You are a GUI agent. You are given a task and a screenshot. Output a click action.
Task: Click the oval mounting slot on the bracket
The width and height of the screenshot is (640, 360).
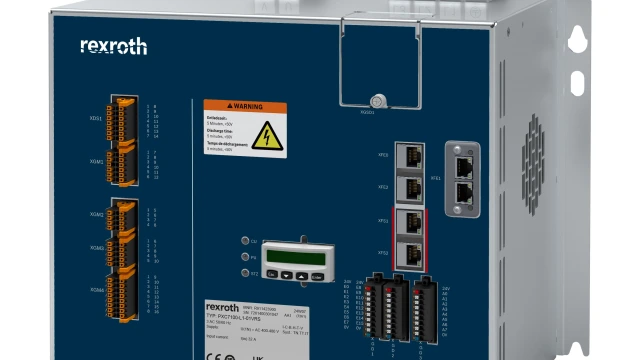click(577, 83)
